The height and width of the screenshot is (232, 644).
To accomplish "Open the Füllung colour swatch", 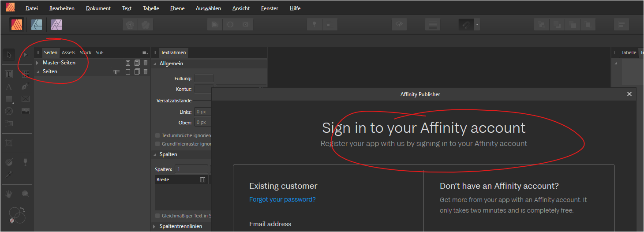I will 204,79.
